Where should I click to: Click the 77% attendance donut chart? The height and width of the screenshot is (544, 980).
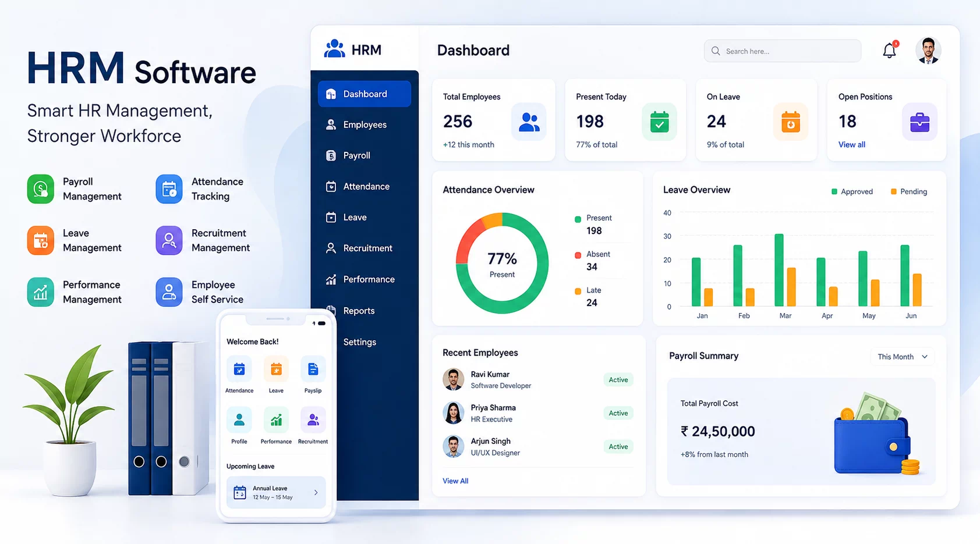502,263
